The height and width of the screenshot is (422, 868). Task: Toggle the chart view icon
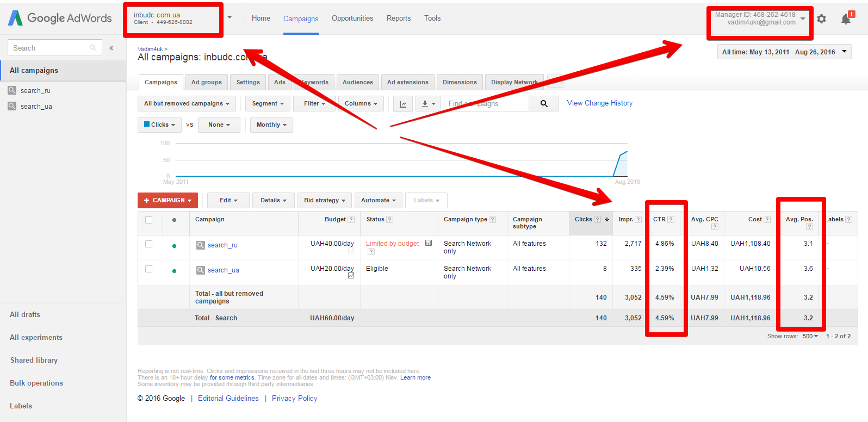tap(403, 103)
